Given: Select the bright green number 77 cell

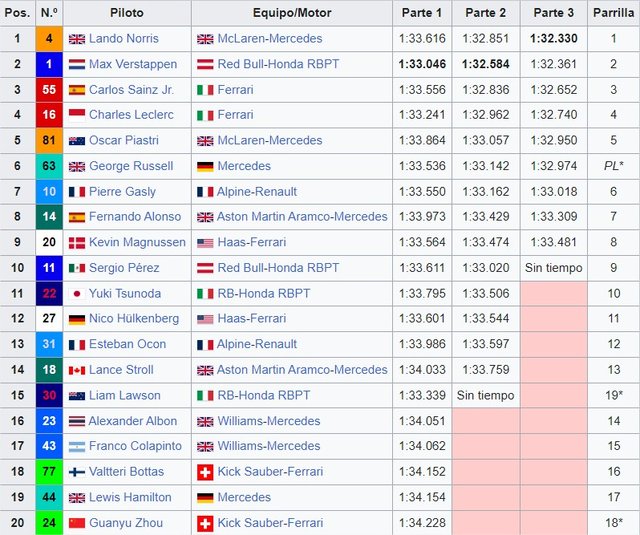Looking at the screenshot, I should (x=49, y=472).
